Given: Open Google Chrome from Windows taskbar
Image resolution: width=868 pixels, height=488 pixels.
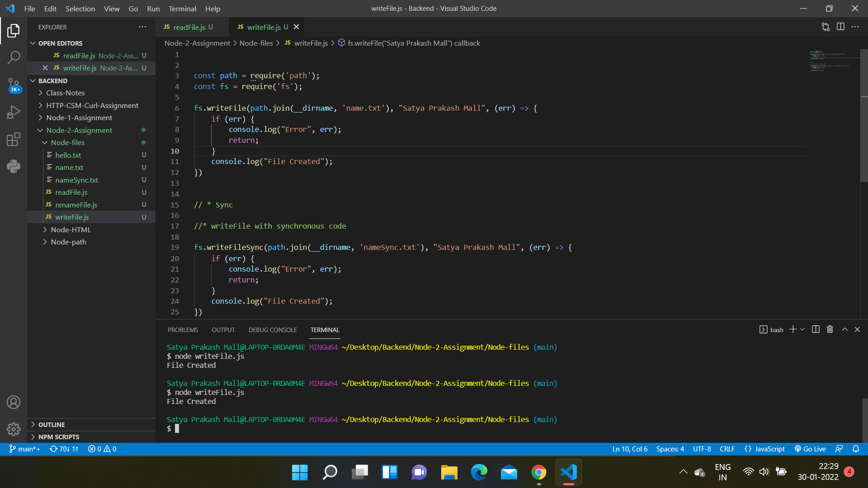Looking at the screenshot, I should (x=538, y=473).
